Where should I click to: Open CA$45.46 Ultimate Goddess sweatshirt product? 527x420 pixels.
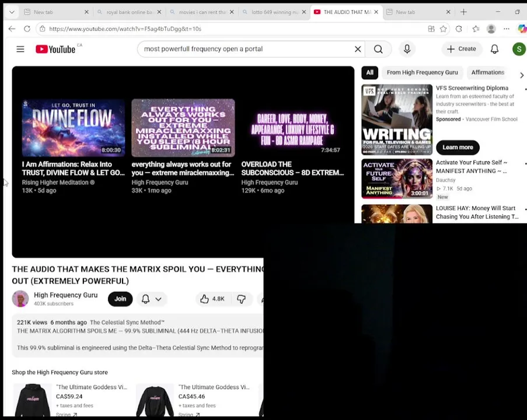193,400
